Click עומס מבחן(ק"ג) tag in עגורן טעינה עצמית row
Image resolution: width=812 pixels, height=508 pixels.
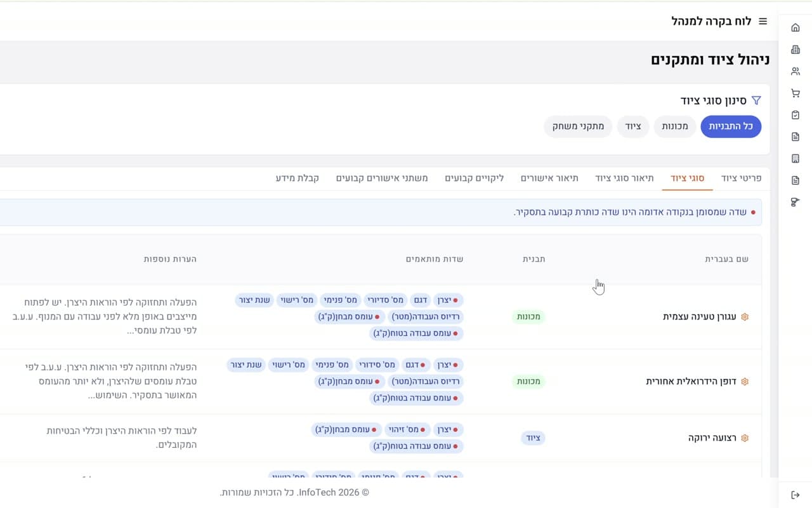point(350,316)
